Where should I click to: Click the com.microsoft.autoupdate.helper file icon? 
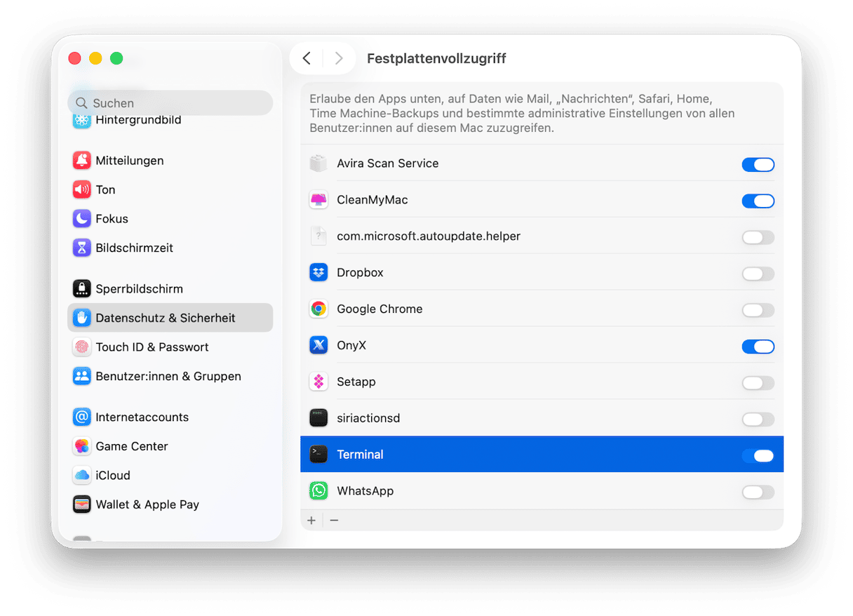(x=318, y=236)
